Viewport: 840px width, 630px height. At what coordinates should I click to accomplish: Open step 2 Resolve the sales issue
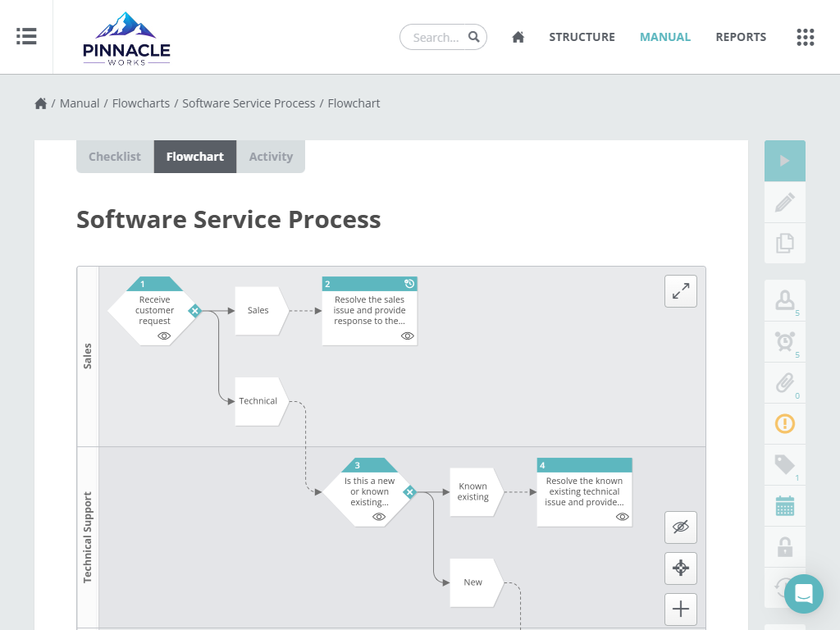pos(370,311)
